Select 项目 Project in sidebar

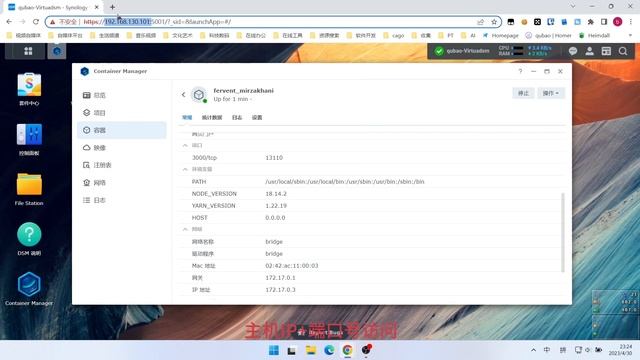click(122, 113)
